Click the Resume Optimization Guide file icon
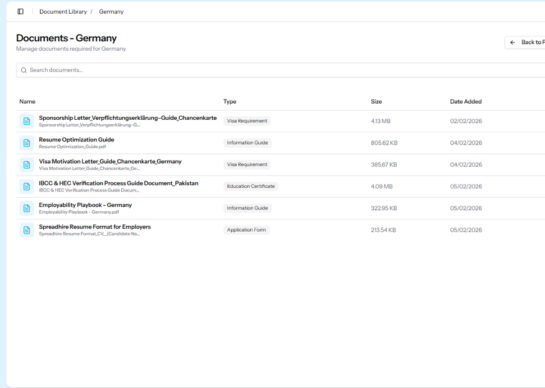 coord(27,143)
